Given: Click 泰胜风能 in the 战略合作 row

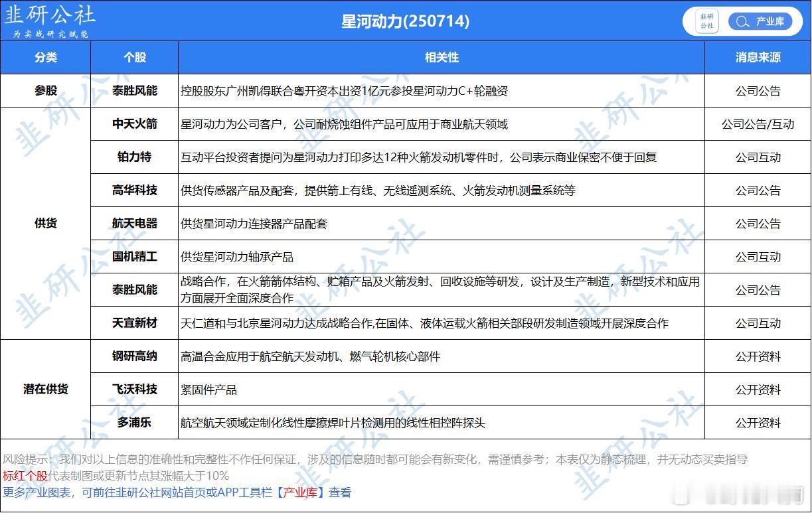Looking at the screenshot, I should tap(135, 290).
